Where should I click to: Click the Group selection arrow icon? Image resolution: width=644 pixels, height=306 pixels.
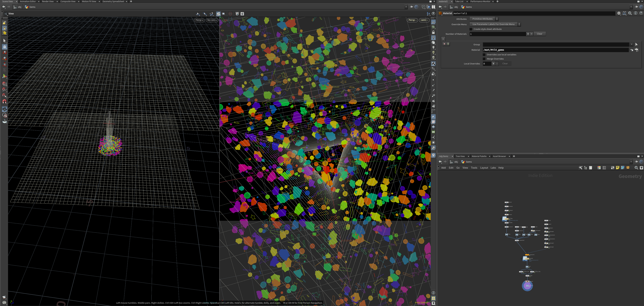tap(636, 44)
